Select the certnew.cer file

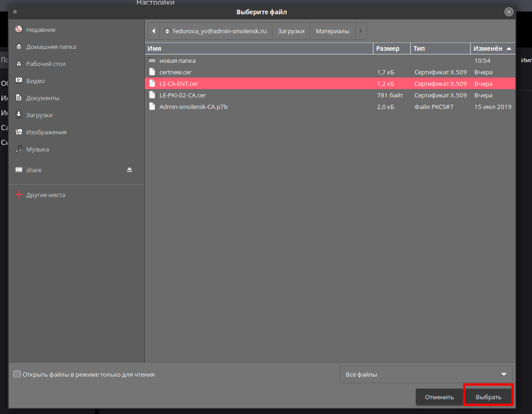tap(175, 72)
